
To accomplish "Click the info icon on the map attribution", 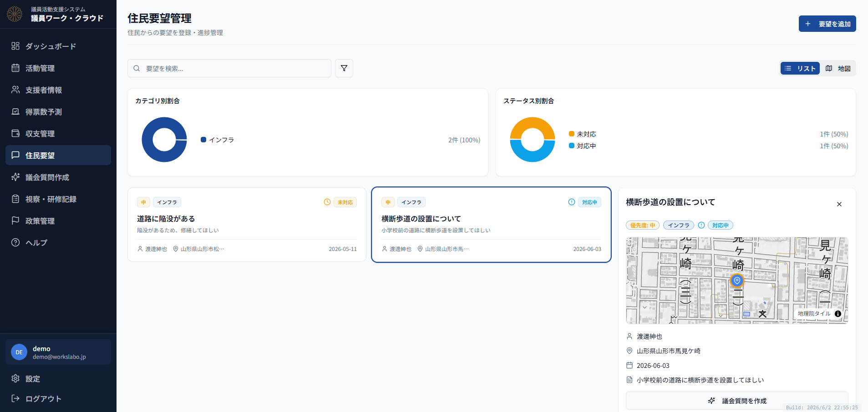I will click(838, 314).
